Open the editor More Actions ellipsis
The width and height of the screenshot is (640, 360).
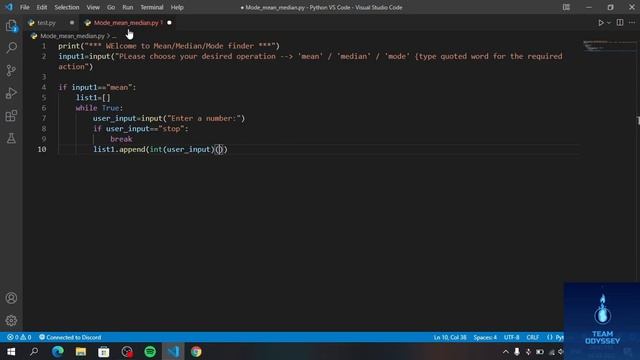(632, 22)
